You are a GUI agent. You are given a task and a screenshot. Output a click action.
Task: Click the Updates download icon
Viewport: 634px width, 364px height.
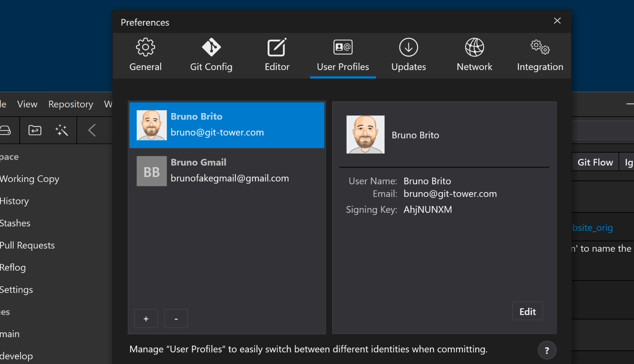408,47
